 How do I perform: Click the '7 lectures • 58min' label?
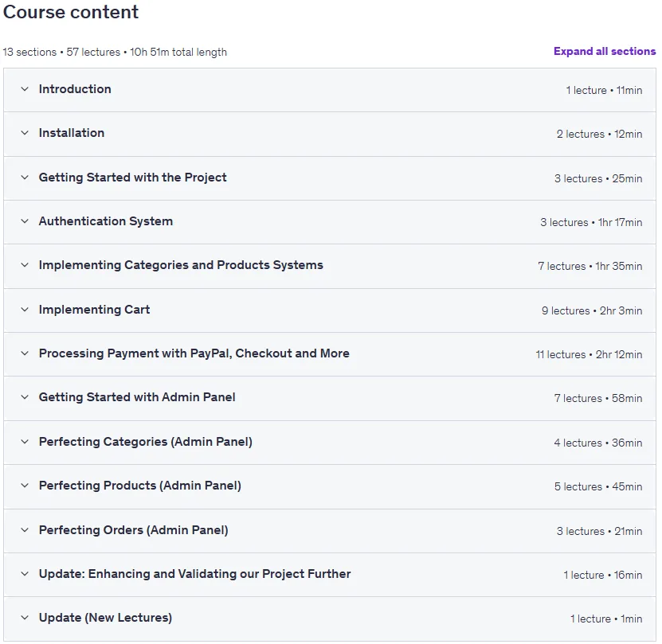pos(598,398)
